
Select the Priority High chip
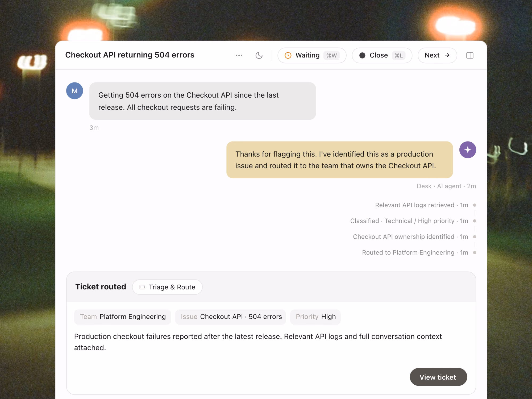pos(315,317)
